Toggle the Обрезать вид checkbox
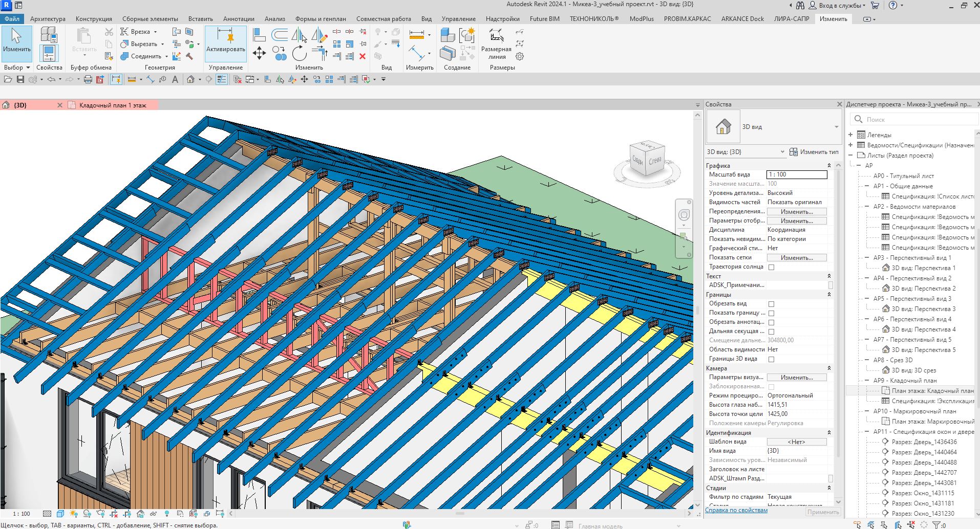This screenshot has width=980, height=529. pos(771,304)
